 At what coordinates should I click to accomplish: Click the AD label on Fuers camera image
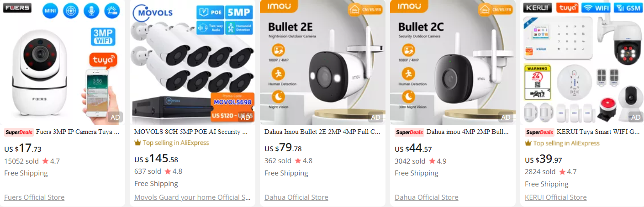point(115,117)
